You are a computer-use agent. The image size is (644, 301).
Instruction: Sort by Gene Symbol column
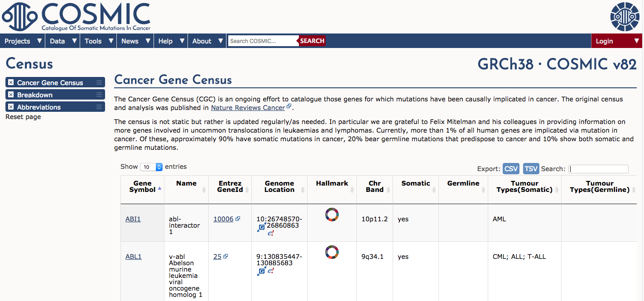click(x=142, y=189)
